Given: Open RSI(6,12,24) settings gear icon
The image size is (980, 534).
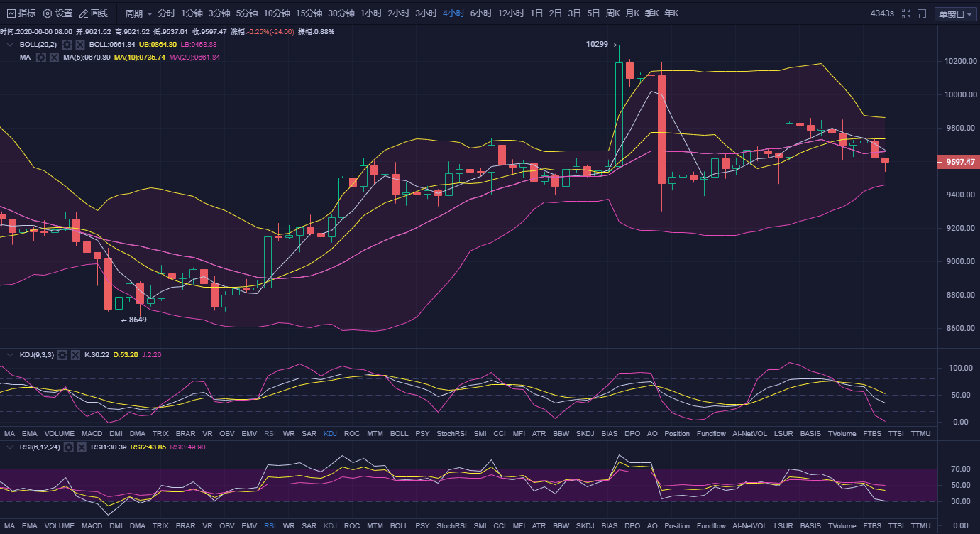Looking at the screenshot, I should point(69,447).
